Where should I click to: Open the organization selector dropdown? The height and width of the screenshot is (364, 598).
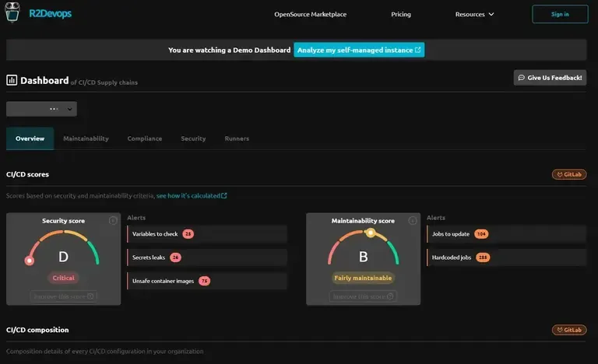click(41, 109)
